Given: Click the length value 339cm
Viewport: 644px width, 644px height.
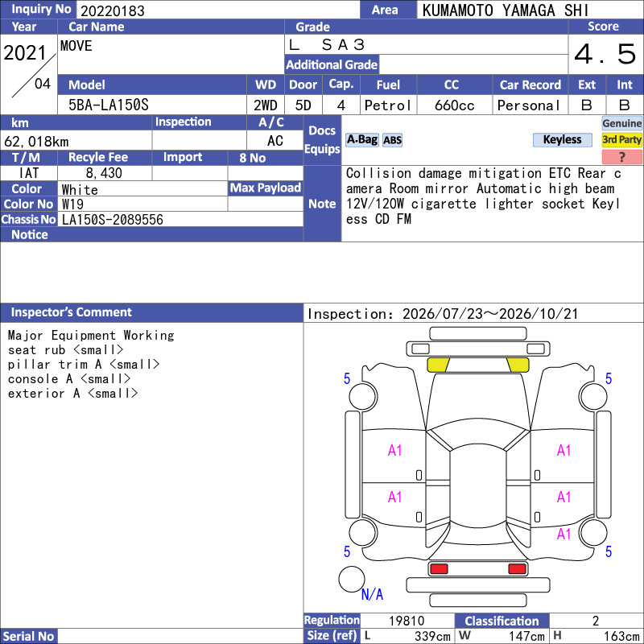Looking at the screenshot, I should 432,636.
